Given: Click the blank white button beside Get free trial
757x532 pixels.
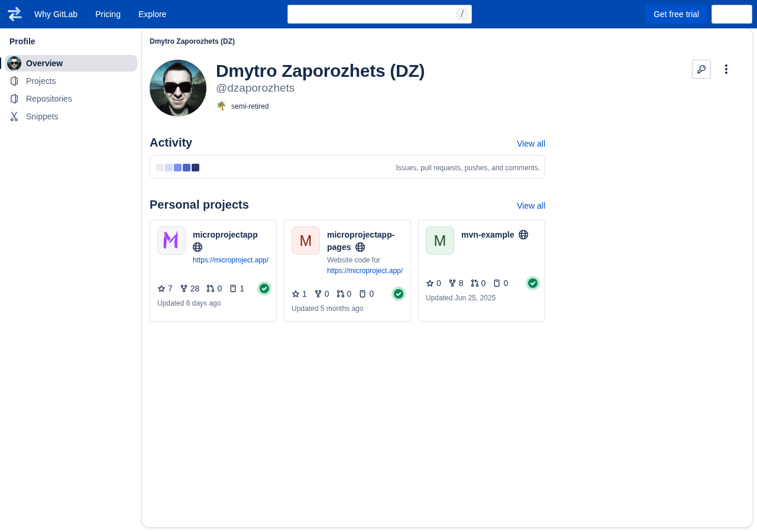Looking at the screenshot, I should click(x=732, y=14).
